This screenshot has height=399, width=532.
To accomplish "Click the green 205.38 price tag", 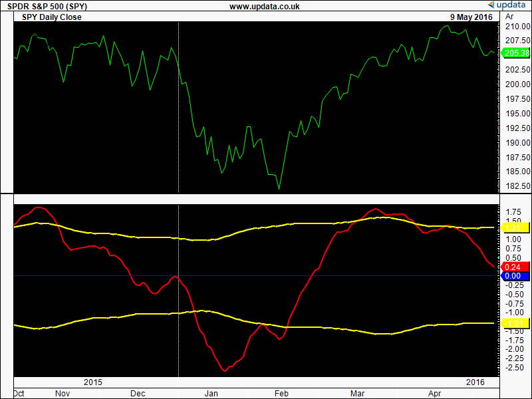I will (515, 53).
